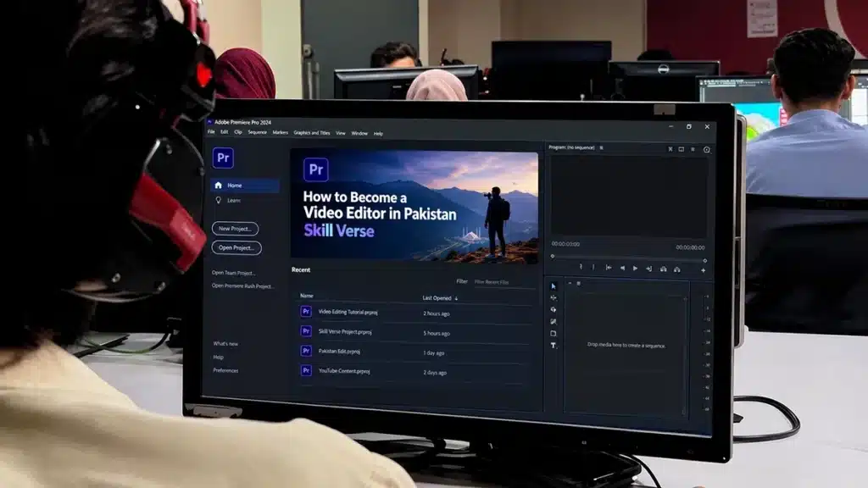Image resolution: width=868 pixels, height=488 pixels.
Task: Click Go to In point transport button
Action: tap(609, 268)
